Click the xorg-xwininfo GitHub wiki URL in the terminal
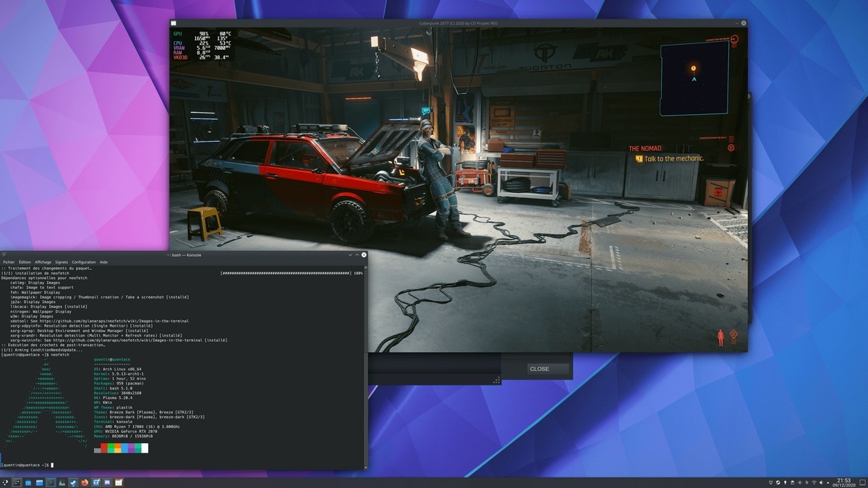The image size is (868, 488). click(127, 341)
